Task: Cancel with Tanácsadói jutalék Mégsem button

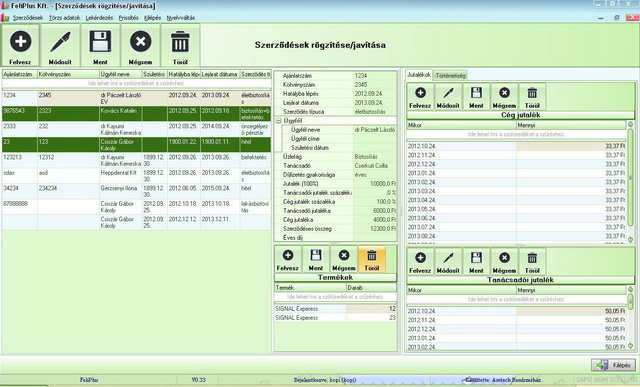Action: (x=504, y=262)
